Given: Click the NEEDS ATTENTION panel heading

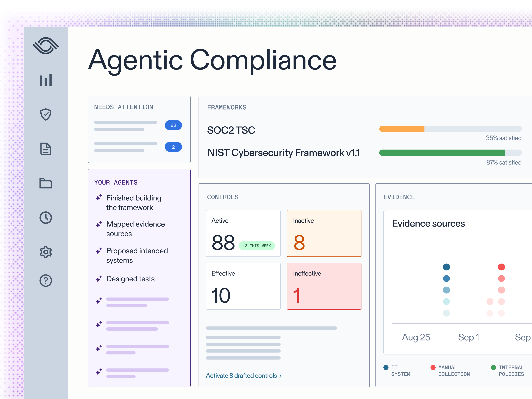Looking at the screenshot, I should (x=124, y=107).
